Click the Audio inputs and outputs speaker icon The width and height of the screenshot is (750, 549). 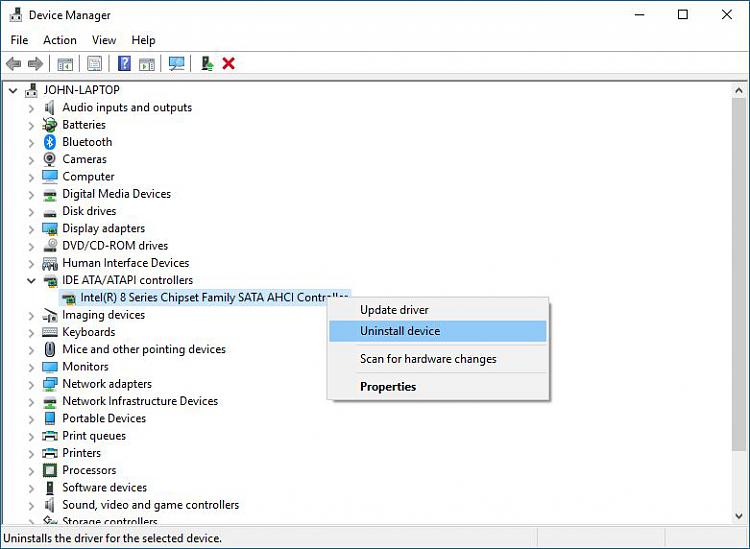50,108
